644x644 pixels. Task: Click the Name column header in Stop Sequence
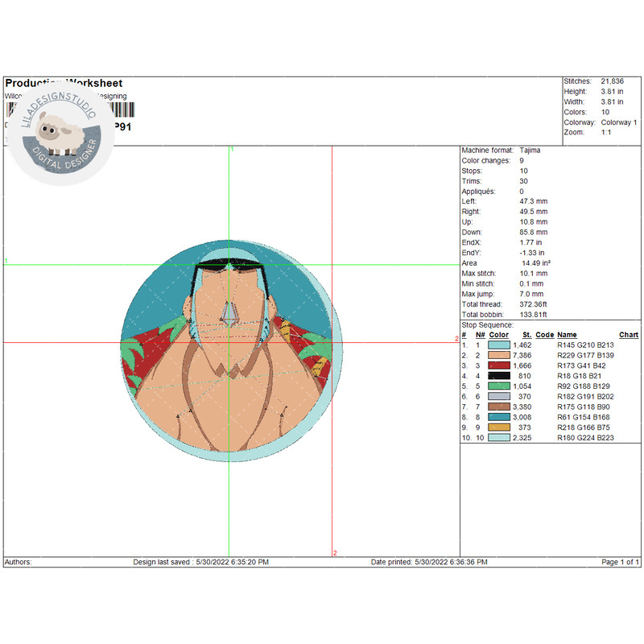click(567, 335)
